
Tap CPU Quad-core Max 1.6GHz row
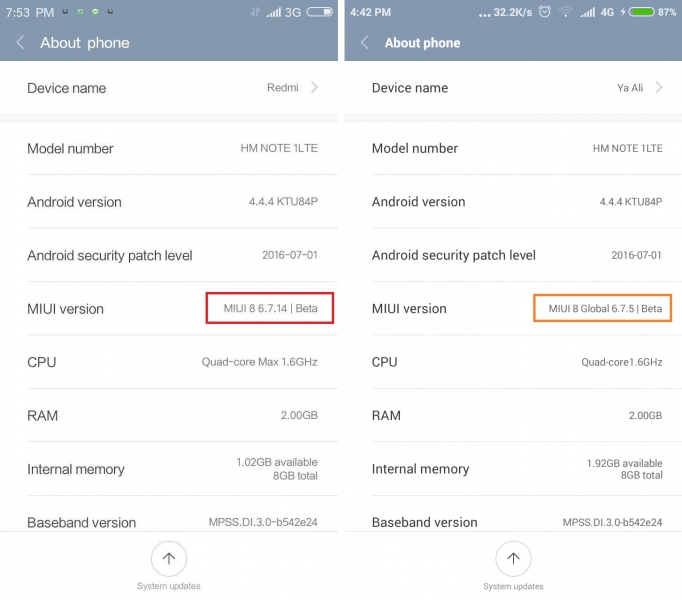171,362
